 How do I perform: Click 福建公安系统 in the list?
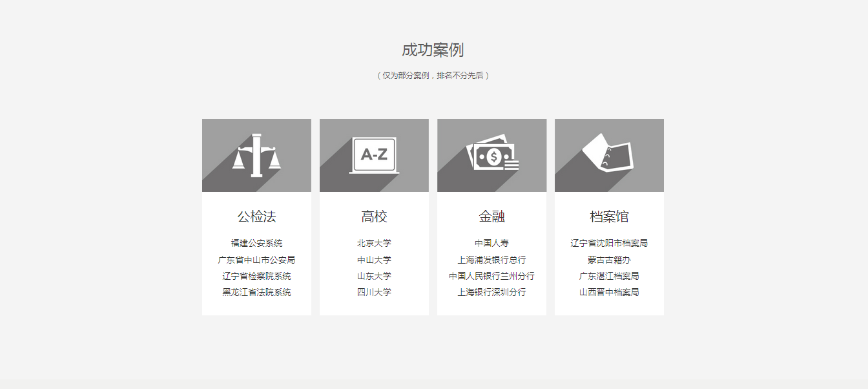pyautogui.click(x=256, y=244)
